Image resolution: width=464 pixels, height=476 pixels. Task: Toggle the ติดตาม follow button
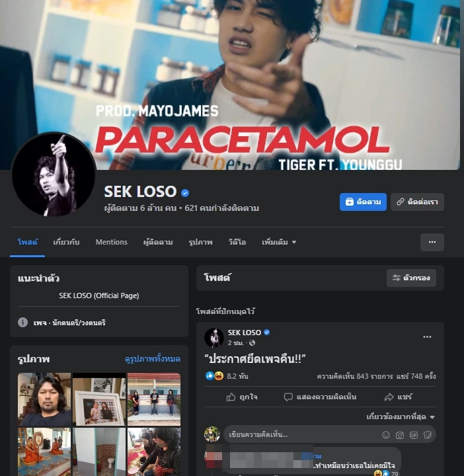[x=363, y=202]
